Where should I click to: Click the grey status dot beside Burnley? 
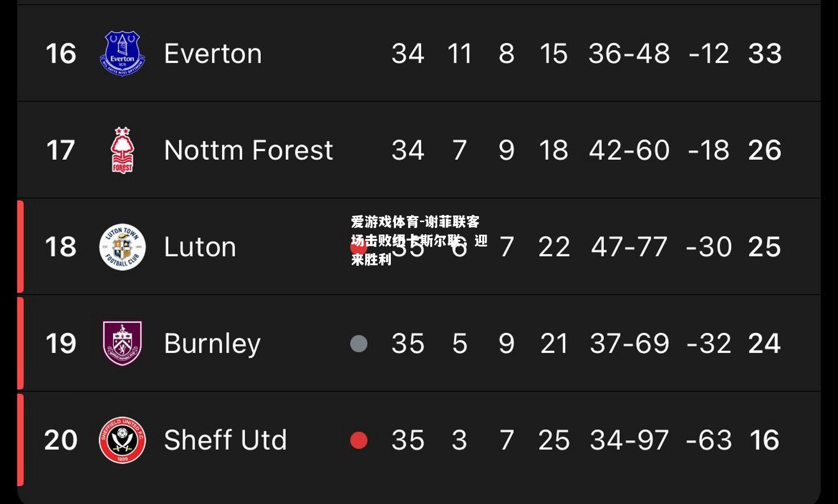tap(359, 343)
